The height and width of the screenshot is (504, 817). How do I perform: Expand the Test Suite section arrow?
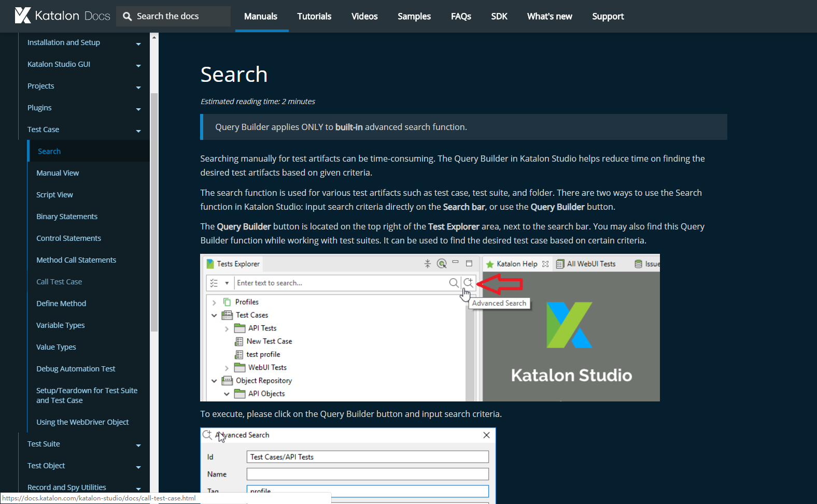coord(138,445)
